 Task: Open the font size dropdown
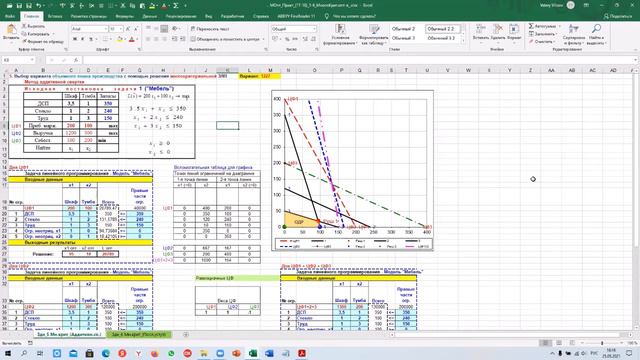coord(121,29)
